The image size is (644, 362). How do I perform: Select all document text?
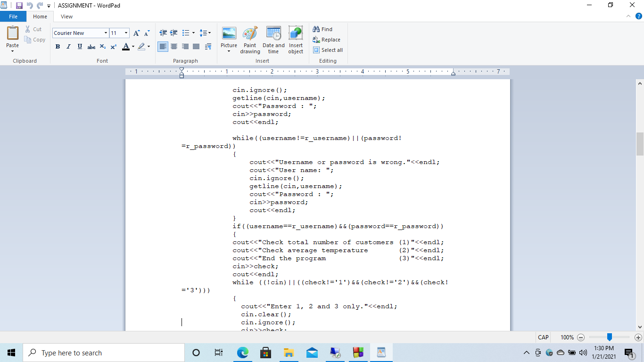pyautogui.click(x=328, y=49)
